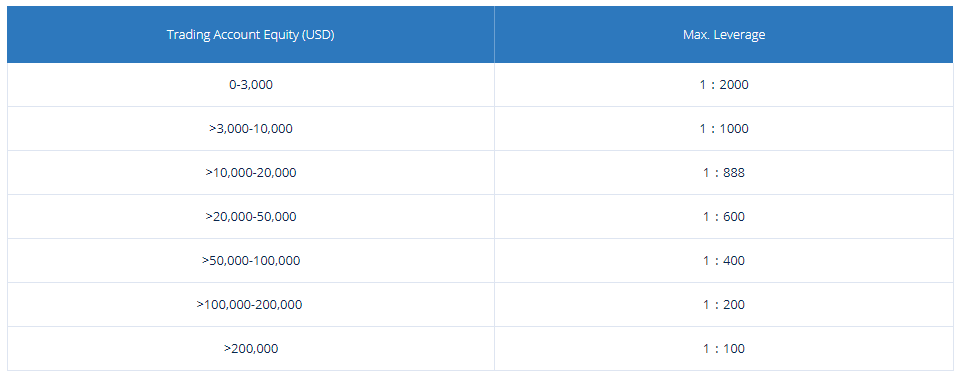Click the word Leverage in the header
The image size is (960, 379).
[x=744, y=35]
